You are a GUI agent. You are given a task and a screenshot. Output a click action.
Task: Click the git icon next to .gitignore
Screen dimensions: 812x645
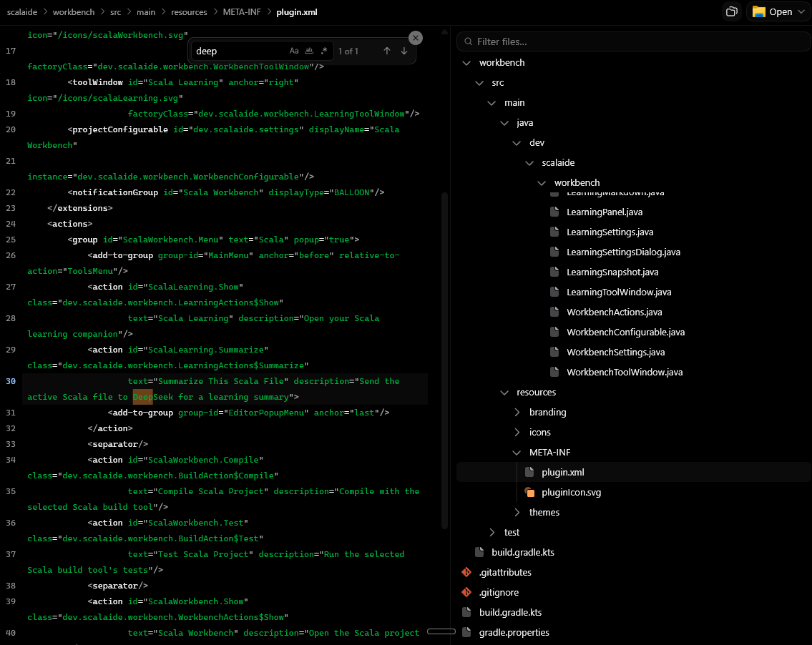(466, 592)
